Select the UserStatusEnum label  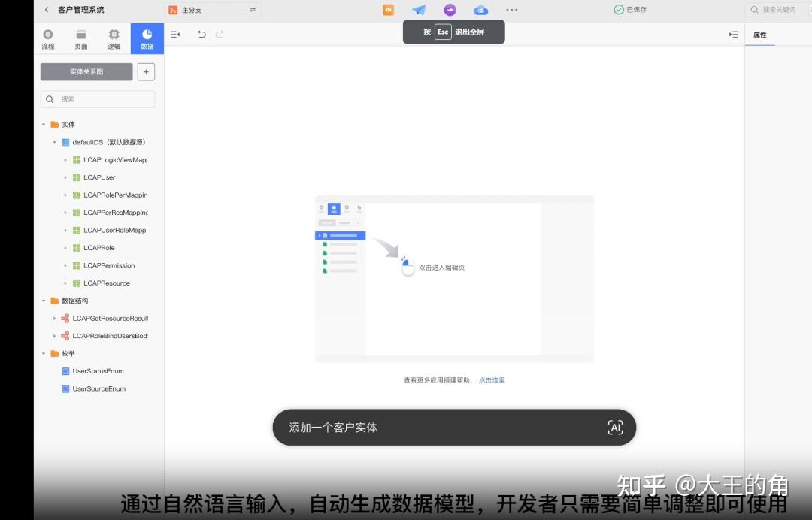(x=98, y=371)
